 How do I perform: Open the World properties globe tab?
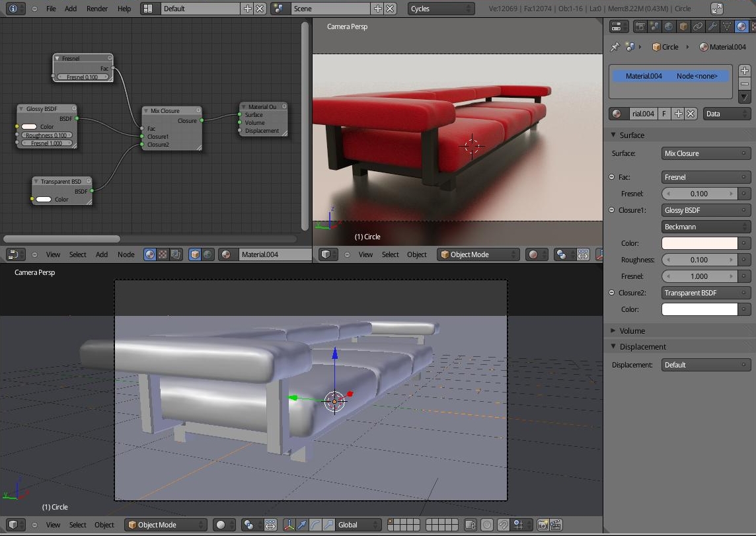(x=669, y=27)
